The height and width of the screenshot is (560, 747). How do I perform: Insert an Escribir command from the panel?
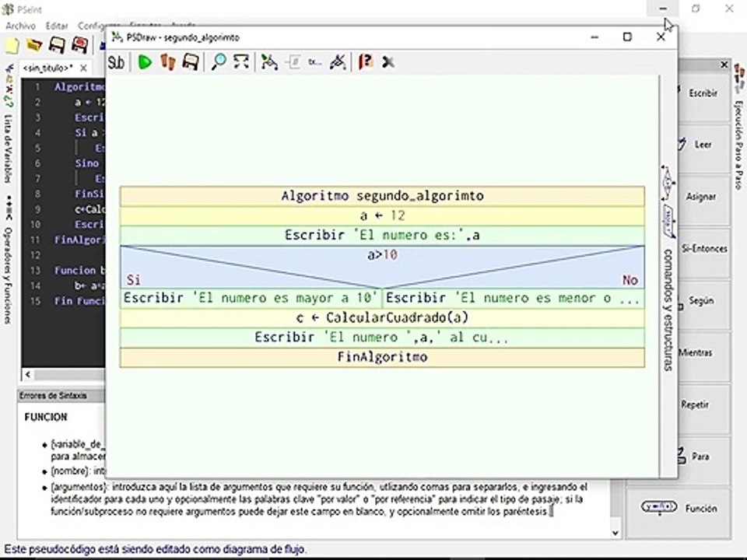pyautogui.click(x=703, y=93)
